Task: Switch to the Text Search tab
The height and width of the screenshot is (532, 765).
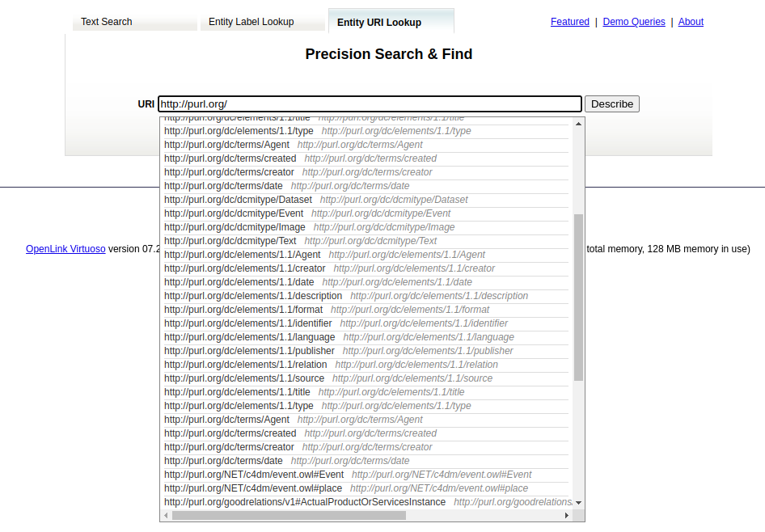Action: [107, 22]
